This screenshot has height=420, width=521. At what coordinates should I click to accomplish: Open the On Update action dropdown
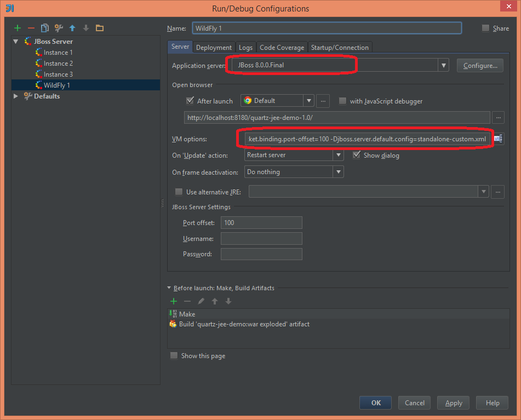click(x=338, y=156)
